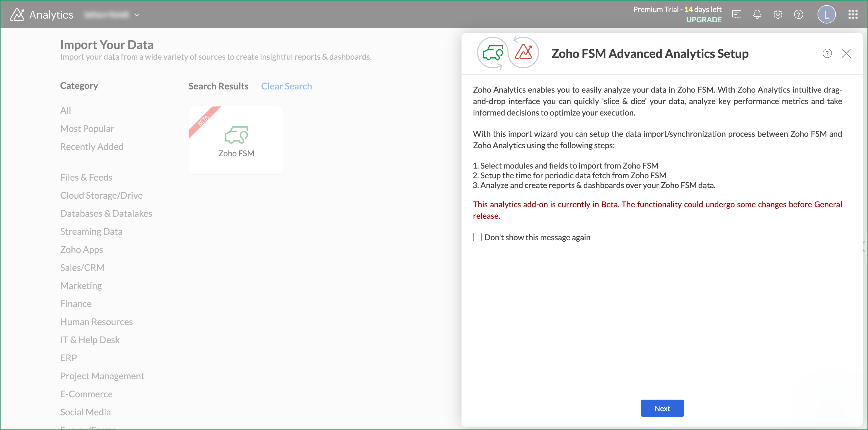Screen dimensions: 868x430
Task: Choose the Databases & Datalakes category
Action: click(106, 213)
